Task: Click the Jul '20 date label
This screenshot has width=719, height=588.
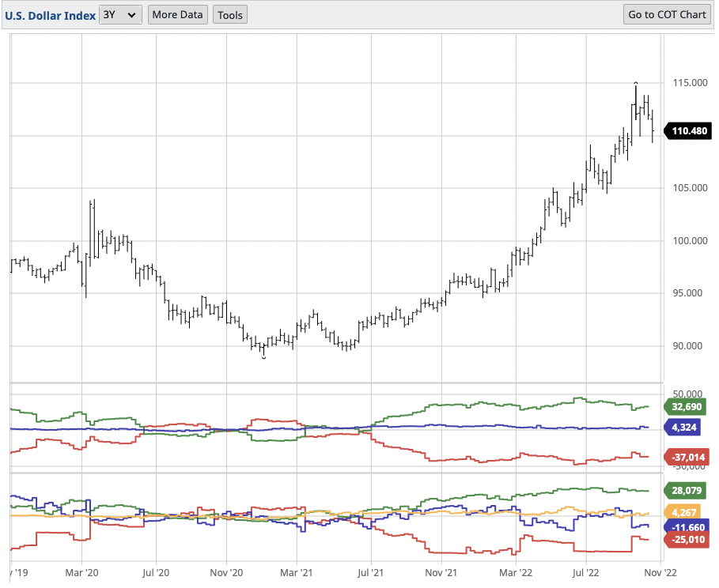Action: click(x=156, y=572)
